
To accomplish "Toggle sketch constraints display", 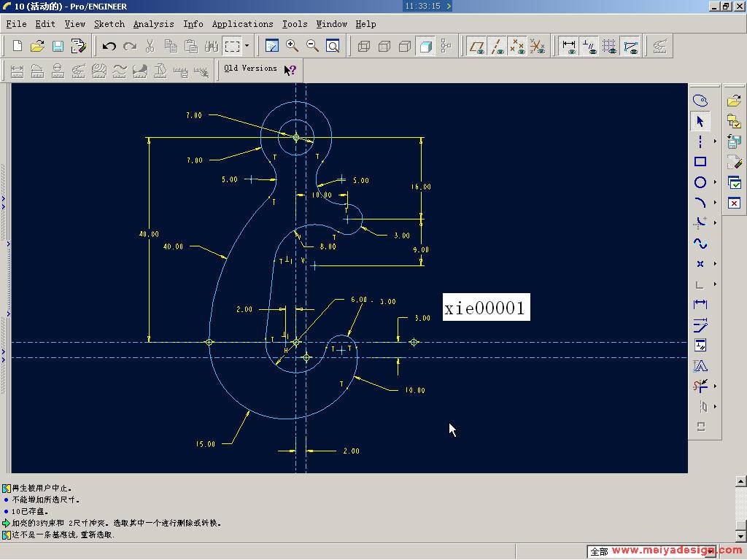I will (589, 46).
